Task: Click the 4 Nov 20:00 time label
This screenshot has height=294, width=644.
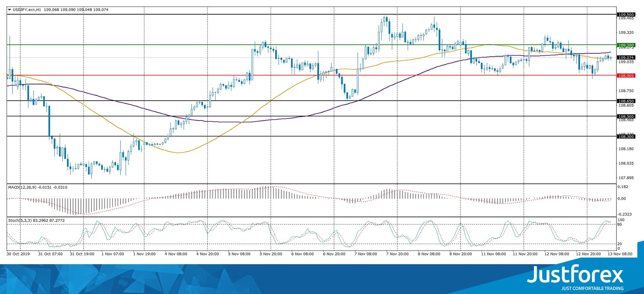Action: (208, 254)
